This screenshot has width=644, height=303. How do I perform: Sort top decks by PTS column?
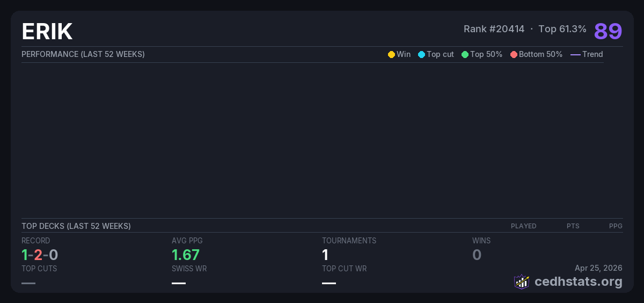(x=573, y=226)
